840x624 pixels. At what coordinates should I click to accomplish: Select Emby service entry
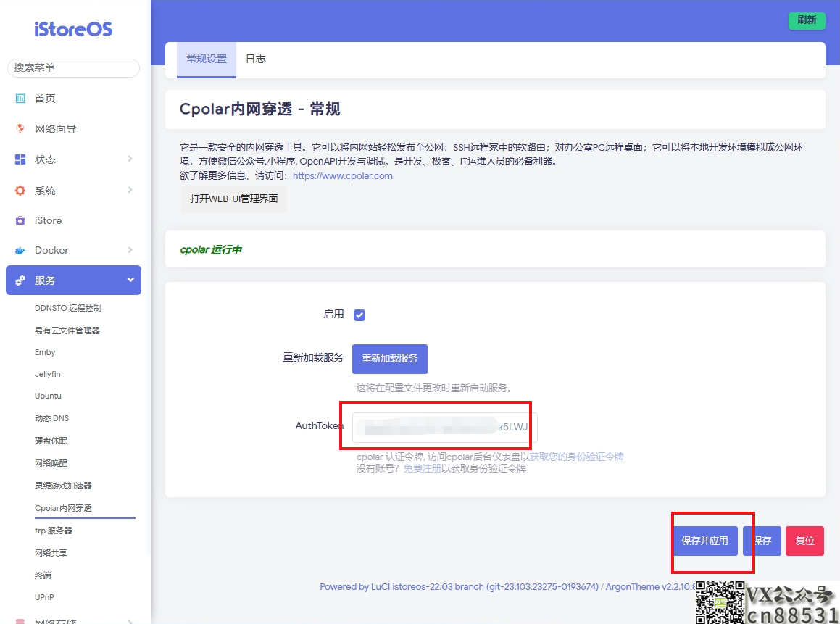point(45,352)
